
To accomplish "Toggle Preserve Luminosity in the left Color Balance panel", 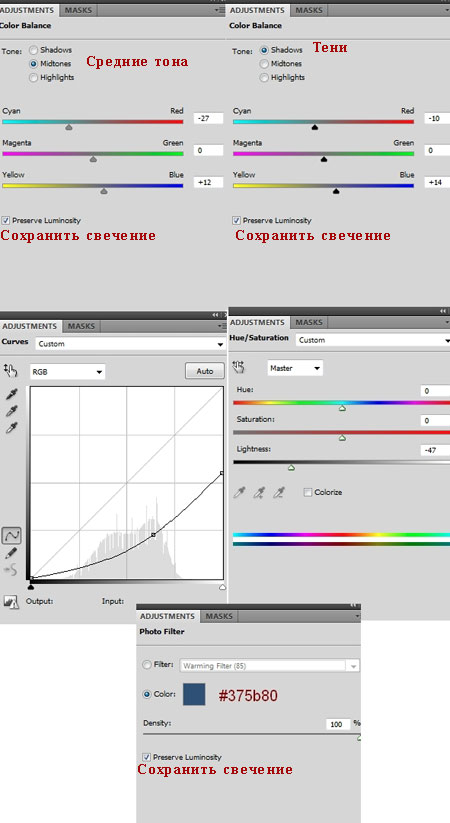I will 6,220.
